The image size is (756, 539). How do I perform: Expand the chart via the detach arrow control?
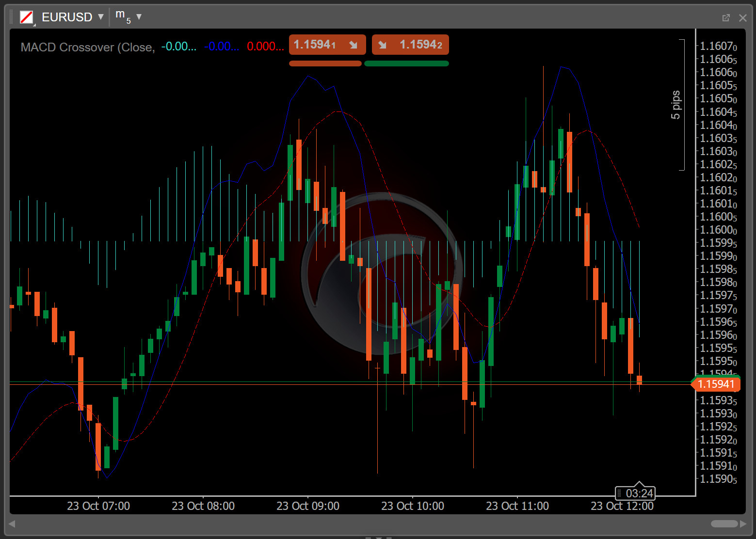tap(726, 17)
